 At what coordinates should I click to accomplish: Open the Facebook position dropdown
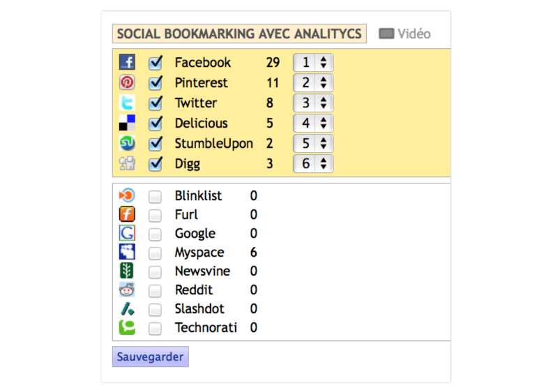pos(313,62)
